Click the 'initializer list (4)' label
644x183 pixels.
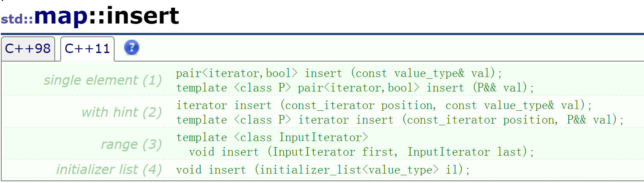click(x=109, y=170)
